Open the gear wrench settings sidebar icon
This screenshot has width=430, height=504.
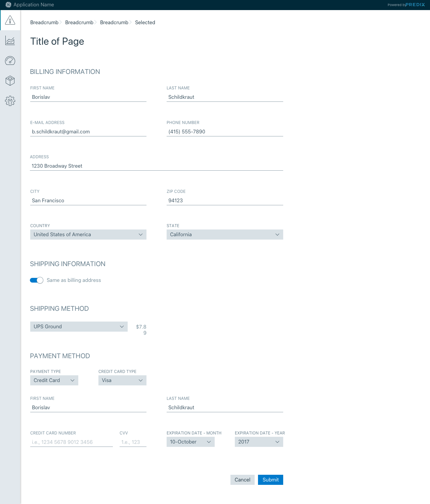[10, 101]
